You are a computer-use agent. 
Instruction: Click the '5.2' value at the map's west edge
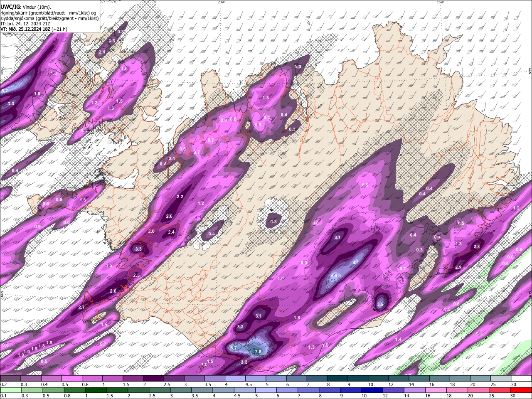click(5, 91)
